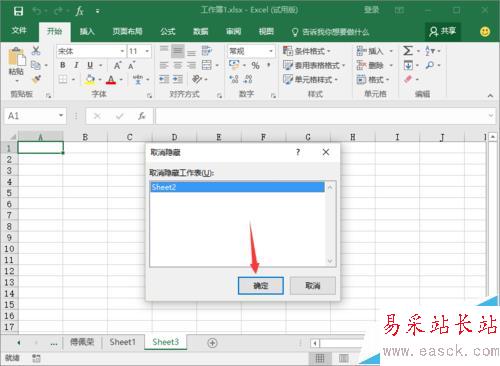
Task: Open the 文件 file tab
Action: (x=19, y=31)
